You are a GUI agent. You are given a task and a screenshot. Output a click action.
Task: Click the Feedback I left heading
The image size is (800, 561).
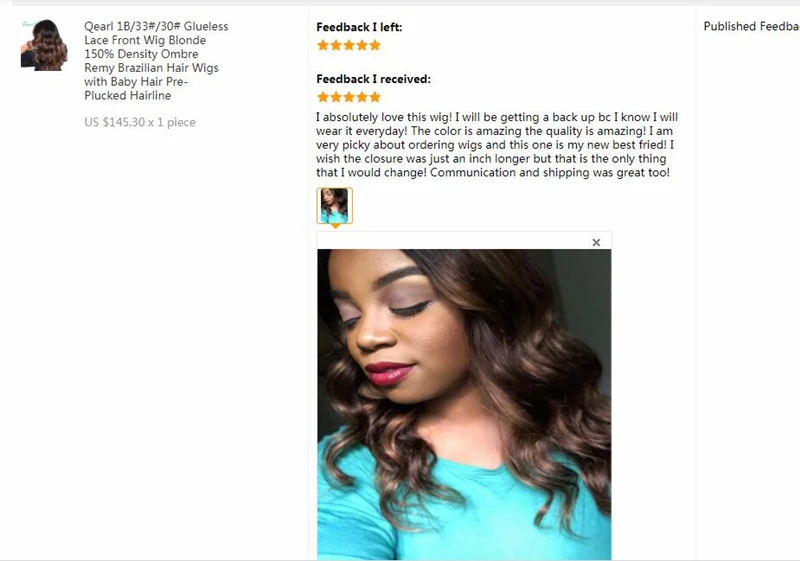(x=359, y=27)
